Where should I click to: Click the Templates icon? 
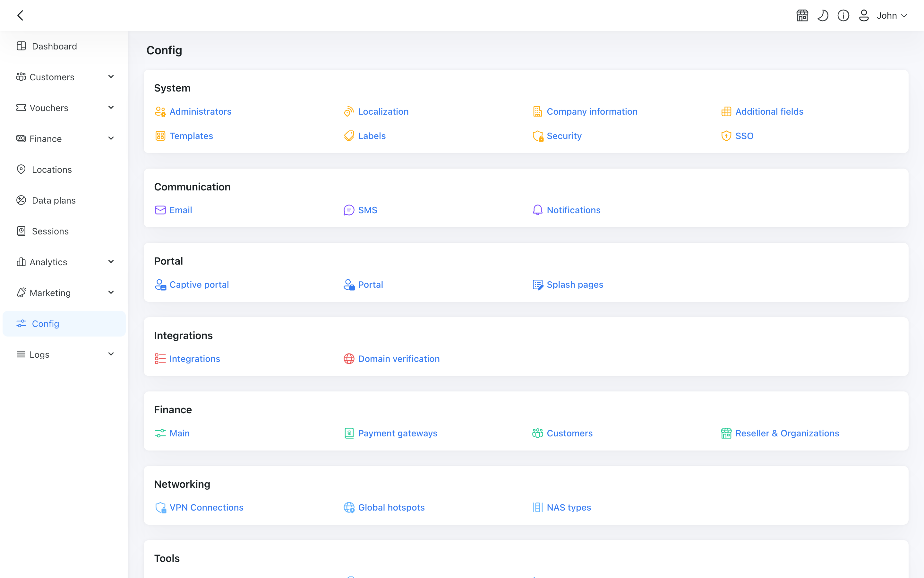pyautogui.click(x=160, y=136)
